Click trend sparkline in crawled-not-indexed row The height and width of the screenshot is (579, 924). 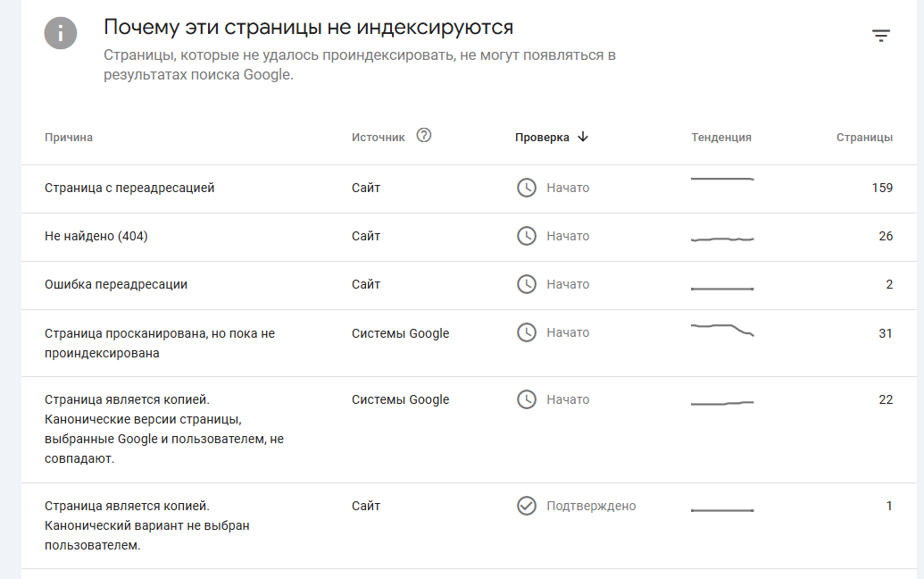point(722,329)
